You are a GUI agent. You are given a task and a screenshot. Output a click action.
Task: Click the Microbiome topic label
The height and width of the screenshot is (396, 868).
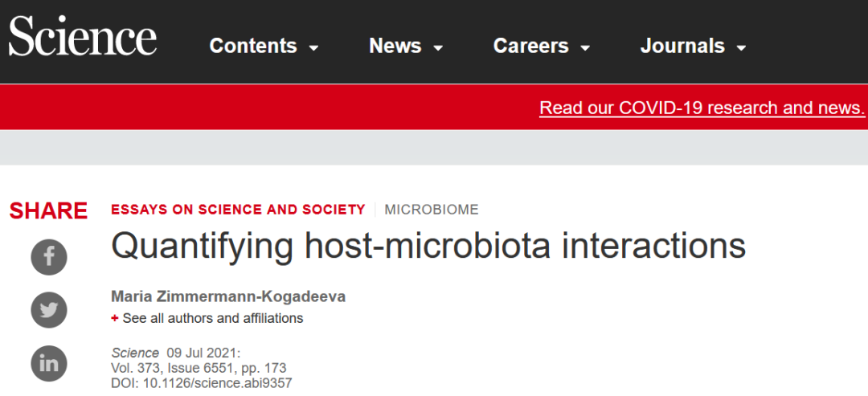tap(432, 210)
